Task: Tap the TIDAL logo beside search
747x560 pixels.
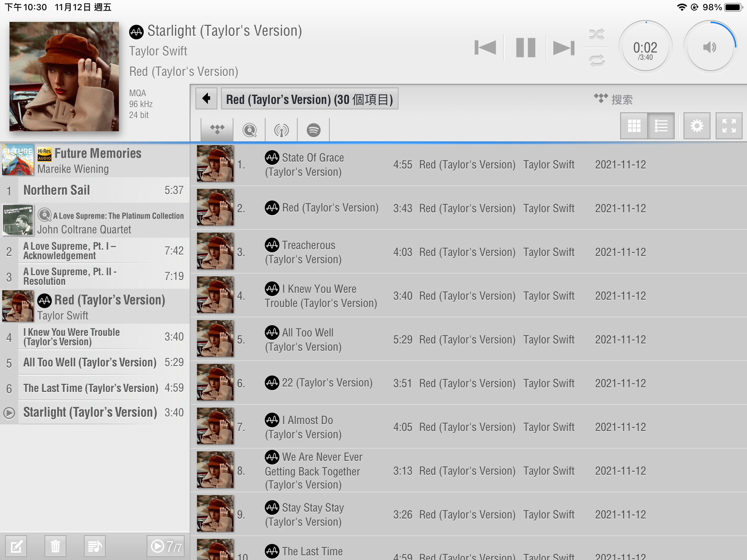Action: click(601, 98)
